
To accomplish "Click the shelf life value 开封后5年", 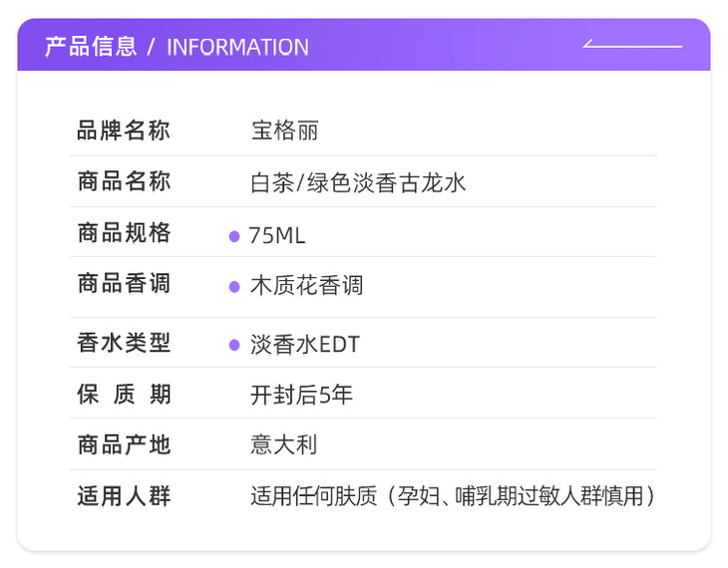I will (301, 395).
